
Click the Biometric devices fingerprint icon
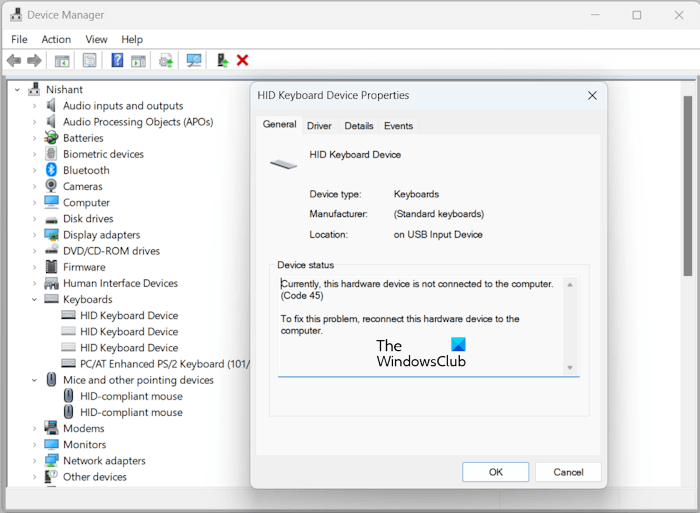(x=51, y=154)
